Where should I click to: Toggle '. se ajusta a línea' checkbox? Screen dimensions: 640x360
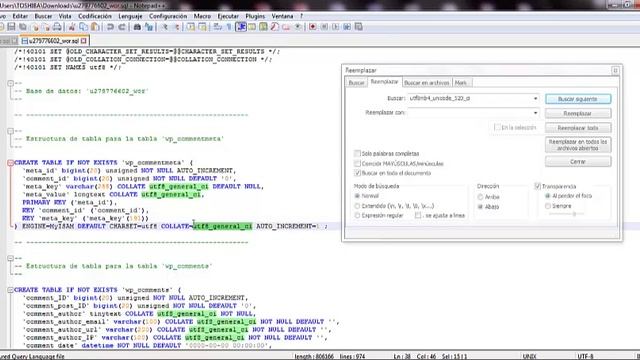click(x=418, y=215)
